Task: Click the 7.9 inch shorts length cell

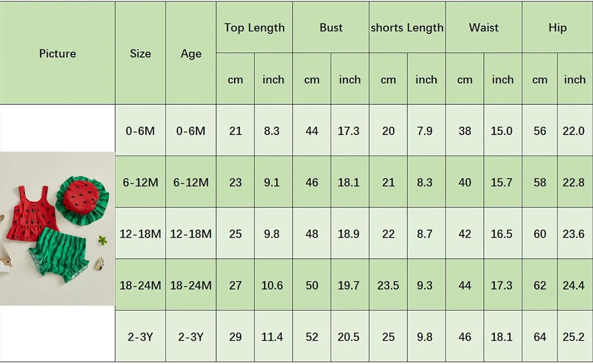Action: (x=425, y=131)
